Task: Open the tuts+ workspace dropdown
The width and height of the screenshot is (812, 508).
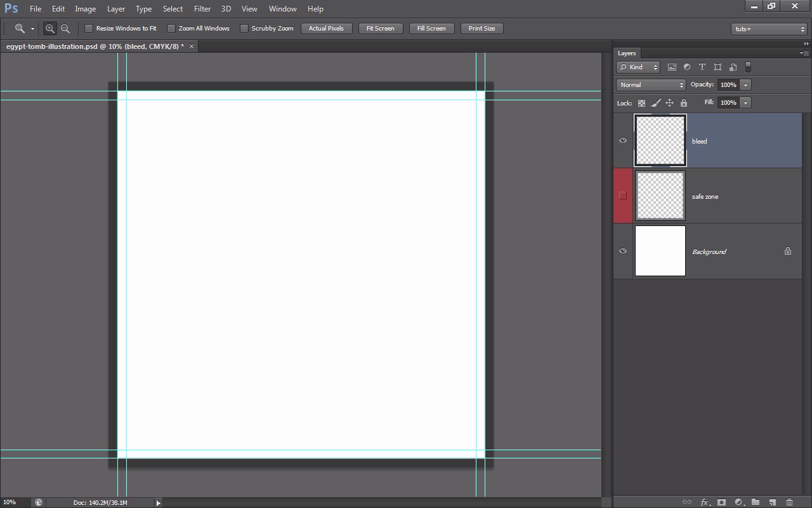Action: (x=768, y=29)
